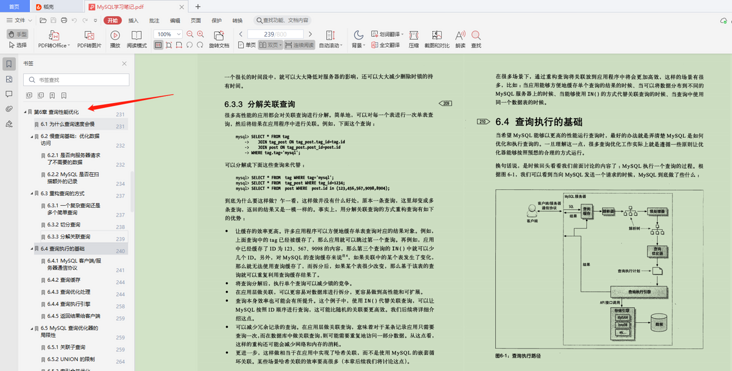This screenshot has height=371, width=732.
Task: Open the 全文翻译 translate button
Action: pyautogui.click(x=386, y=45)
